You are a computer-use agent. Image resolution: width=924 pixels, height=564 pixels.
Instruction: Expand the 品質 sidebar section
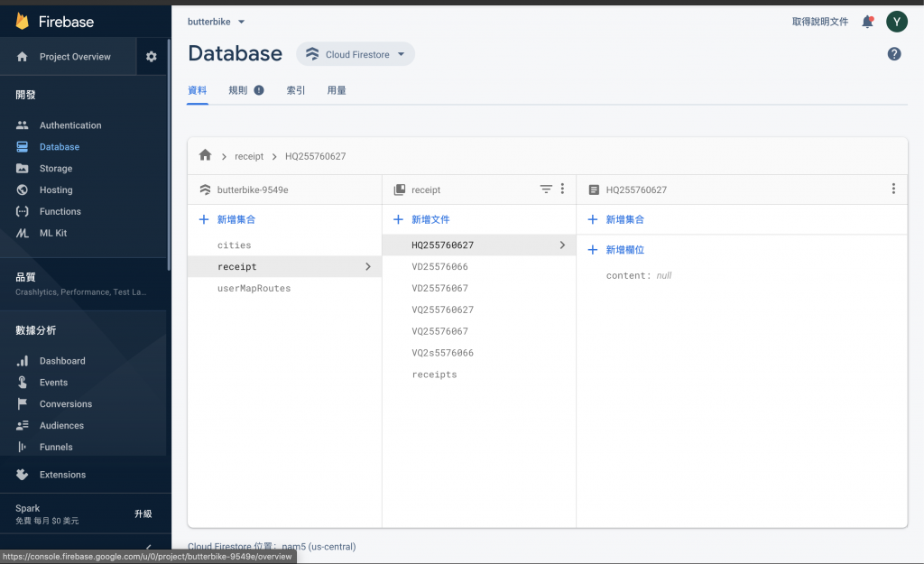click(x=83, y=283)
